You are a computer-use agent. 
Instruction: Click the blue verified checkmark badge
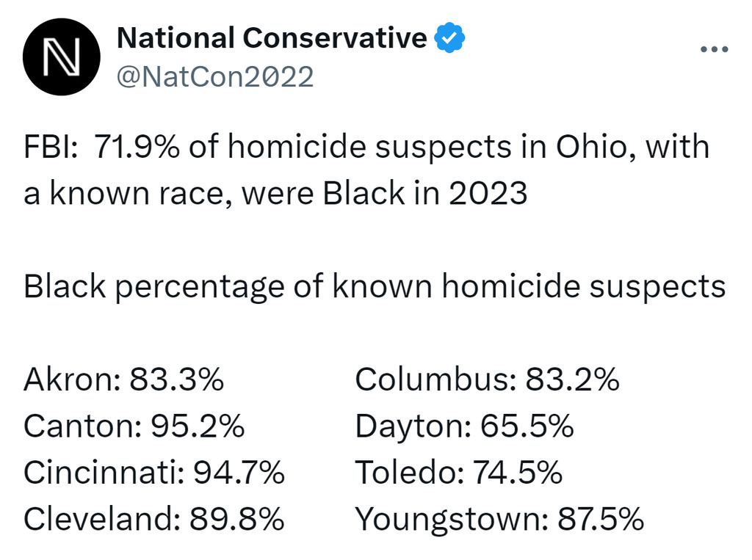(449, 37)
